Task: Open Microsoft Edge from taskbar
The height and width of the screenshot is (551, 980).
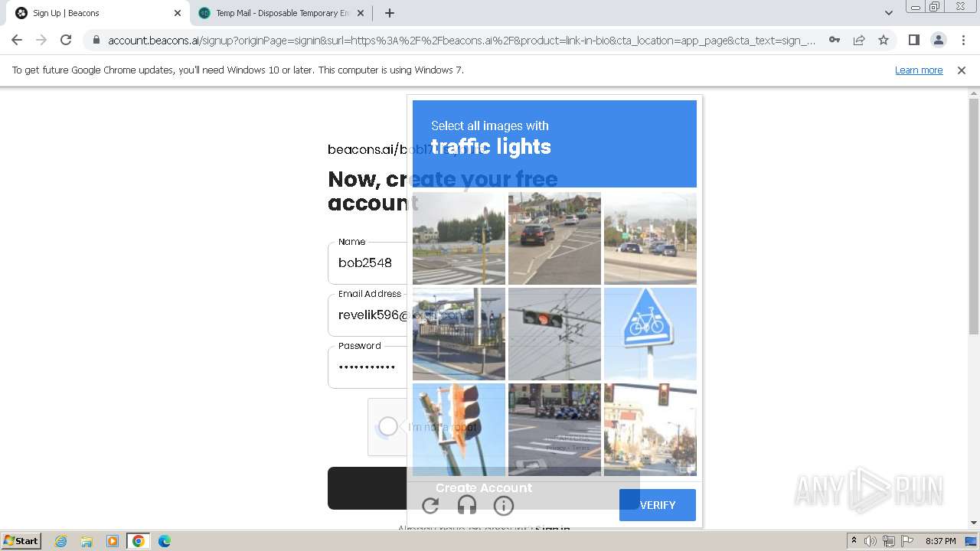Action: [x=165, y=541]
